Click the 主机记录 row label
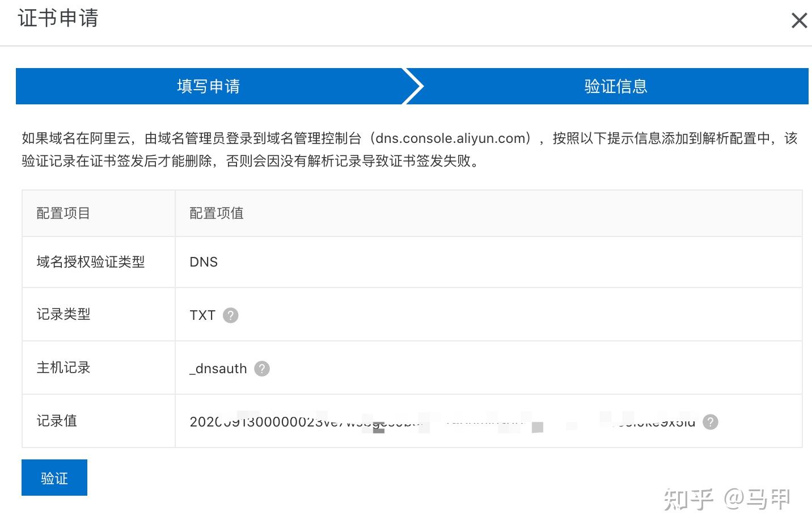 tap(64, 368)
